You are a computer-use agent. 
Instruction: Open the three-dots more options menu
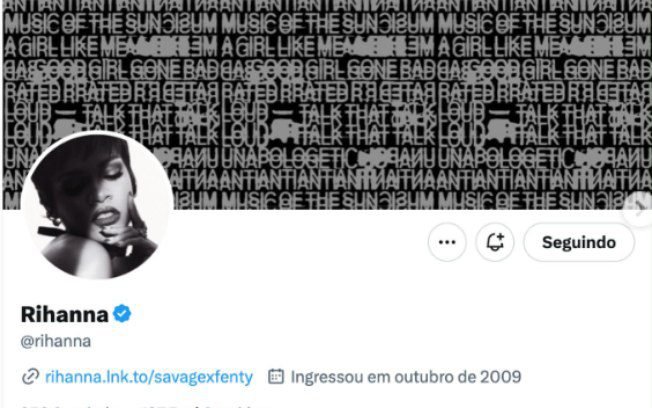[x=447, y=242]
